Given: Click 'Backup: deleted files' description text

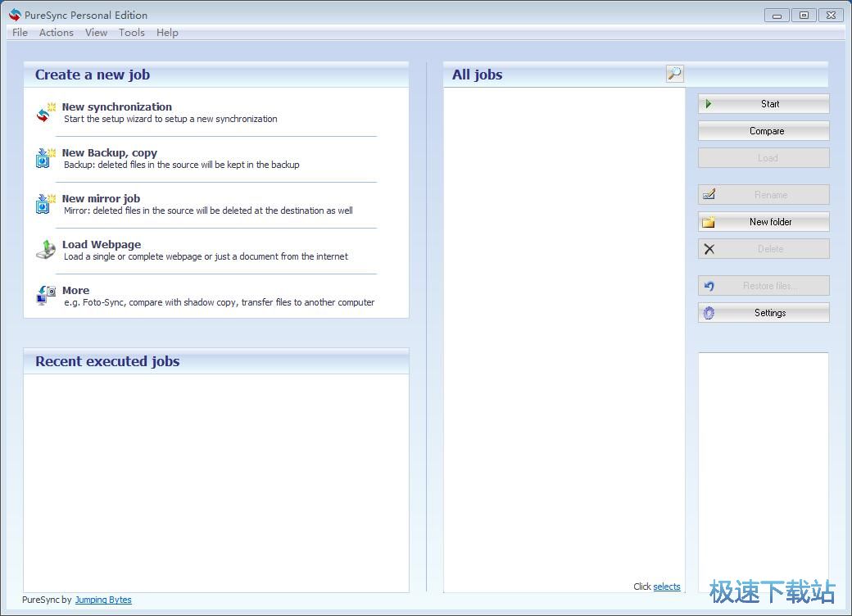Looking at the screenshot, I should [182, 165].
